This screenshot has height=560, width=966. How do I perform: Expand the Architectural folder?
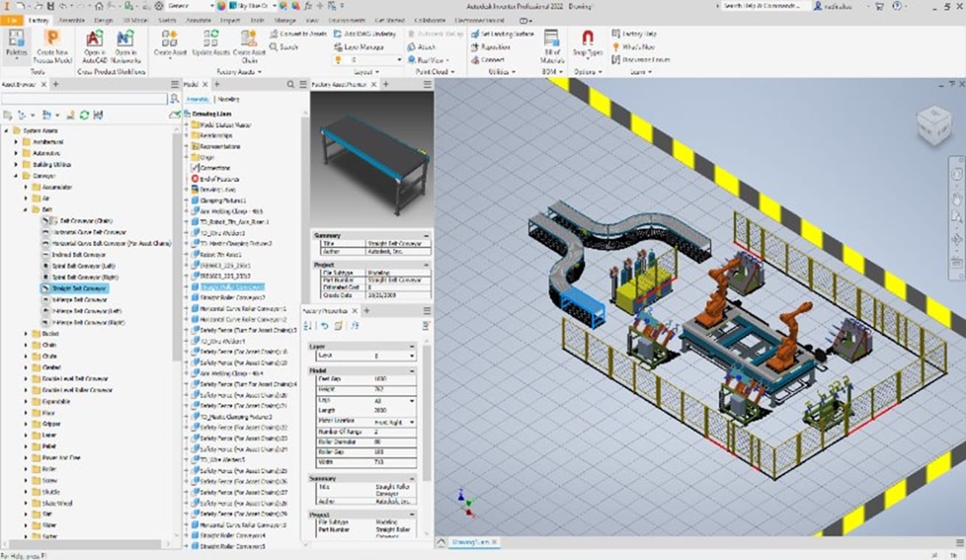(x=17, y=141)
